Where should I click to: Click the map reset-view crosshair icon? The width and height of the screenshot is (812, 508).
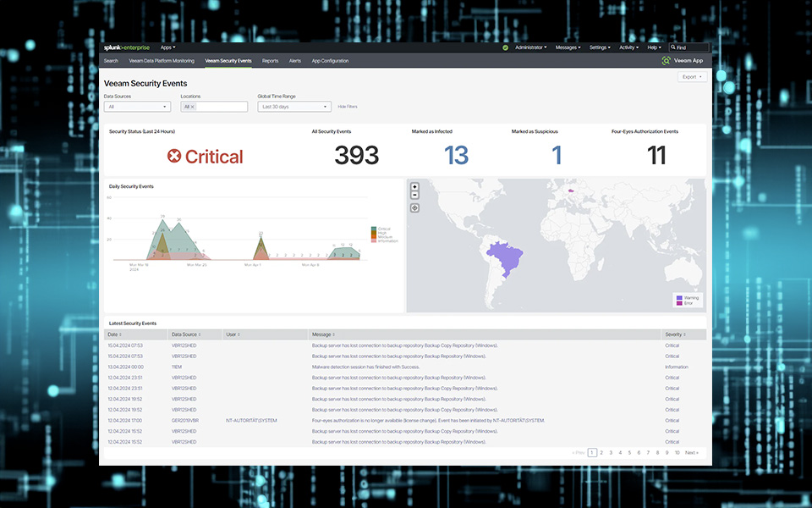pyautogui.click(x=414, y=207)
